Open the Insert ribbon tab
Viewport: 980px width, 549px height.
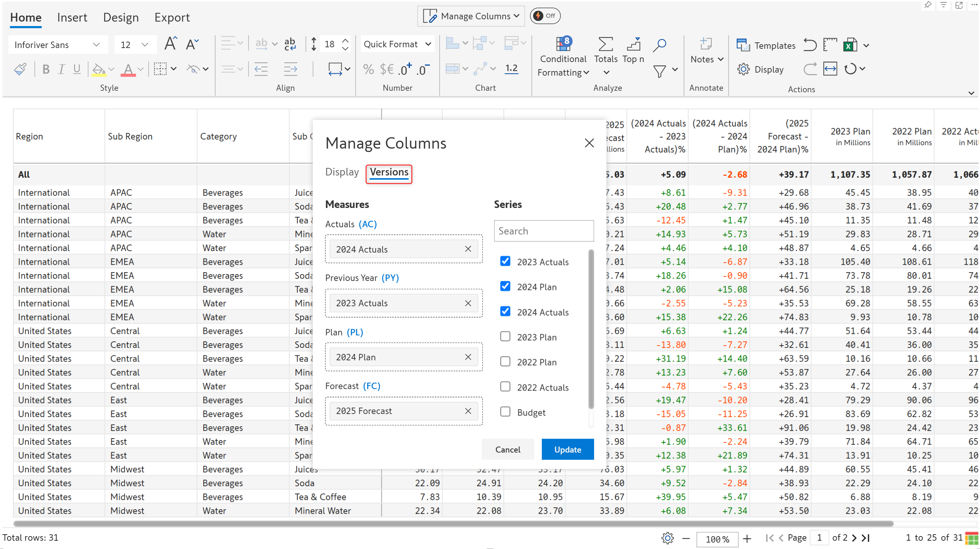(72, 17)
